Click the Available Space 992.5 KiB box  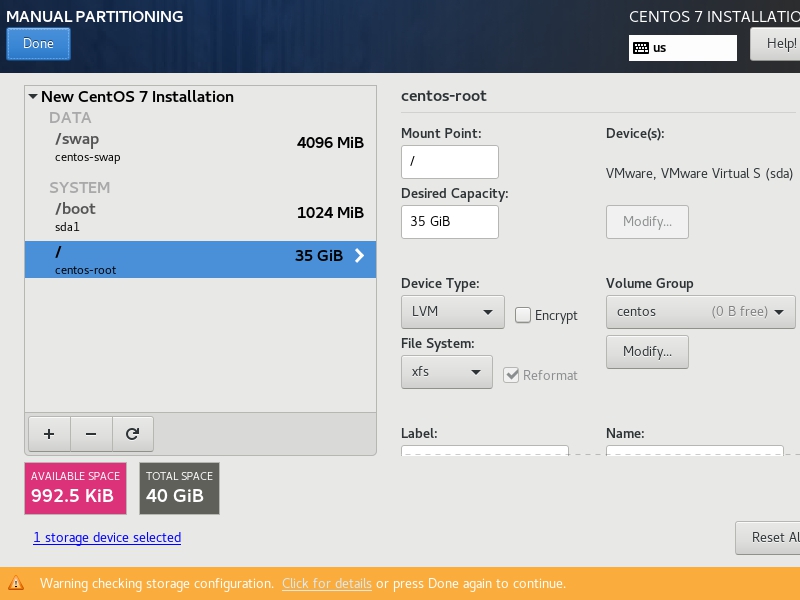(x=76, y=488)
